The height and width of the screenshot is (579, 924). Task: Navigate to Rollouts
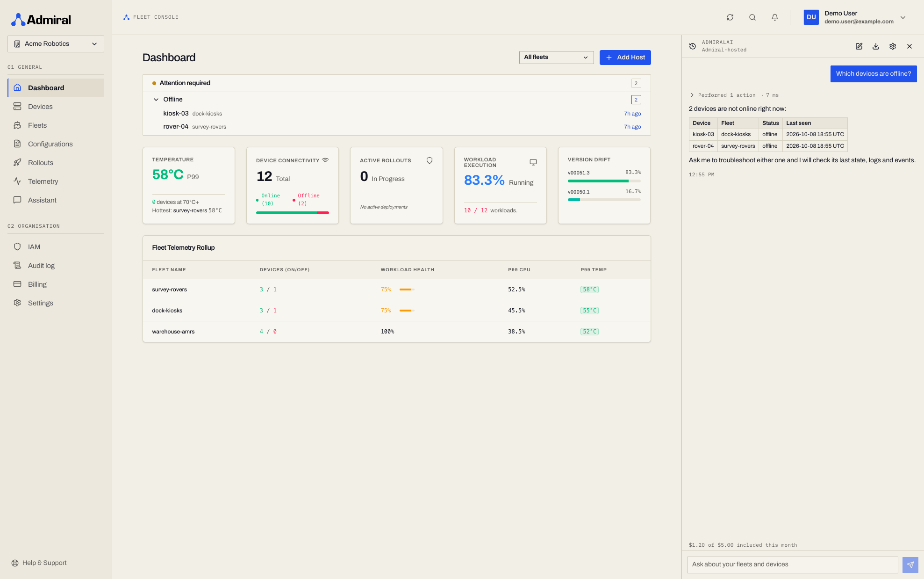tap(56, 163)
